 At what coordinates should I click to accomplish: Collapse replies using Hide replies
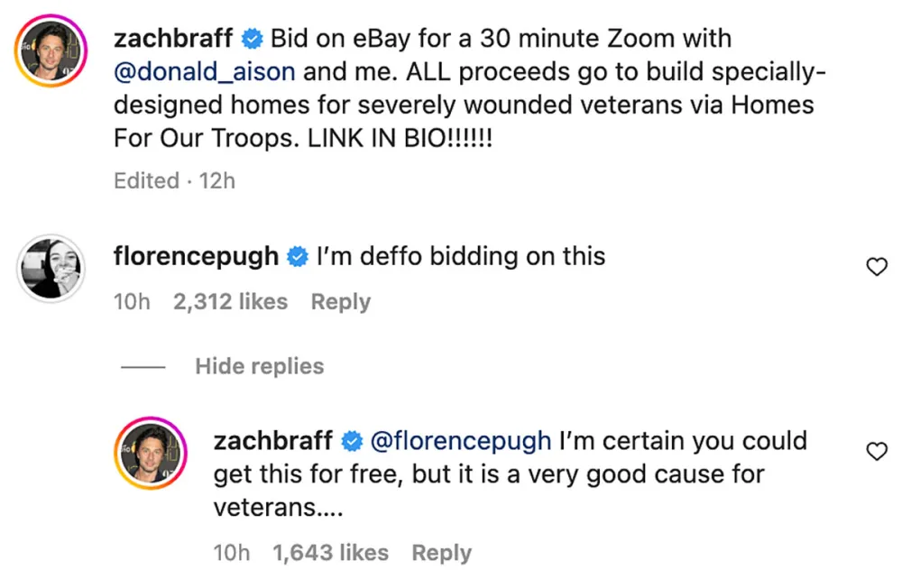[259, 366]
